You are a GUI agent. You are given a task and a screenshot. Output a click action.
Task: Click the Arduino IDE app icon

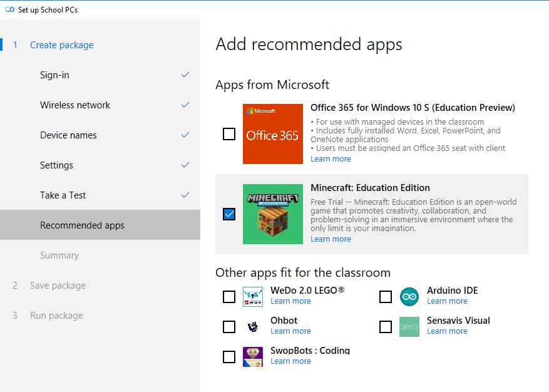pos(409,297)
